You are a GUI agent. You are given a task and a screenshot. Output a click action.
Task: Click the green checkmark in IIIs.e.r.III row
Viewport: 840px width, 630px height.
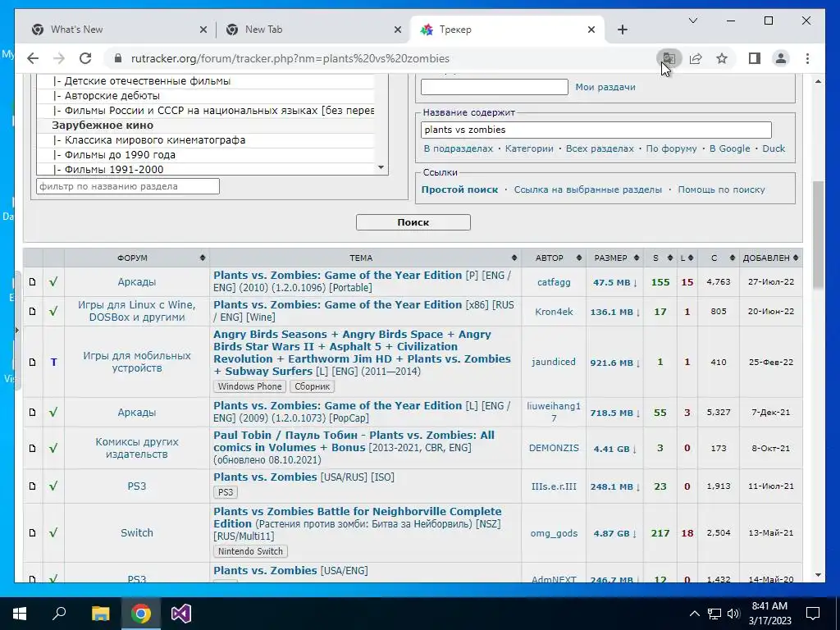pos(53,486)
